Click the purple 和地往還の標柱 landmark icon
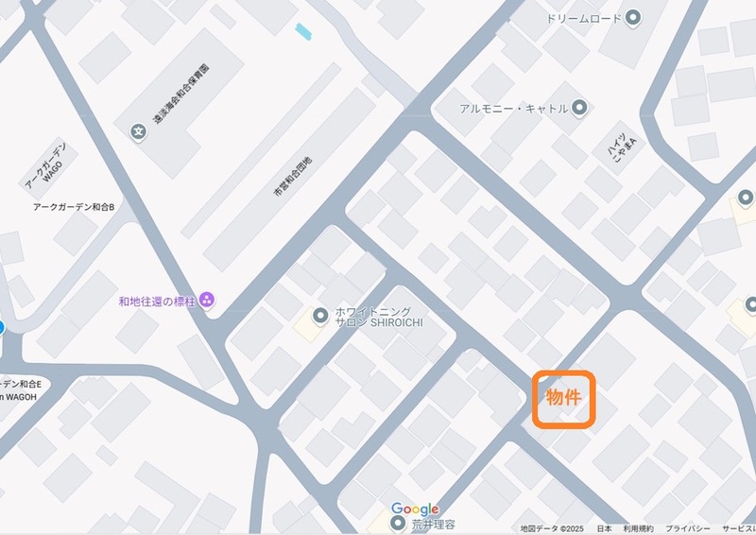The image size is (756, 535). pyautogui.click(x=206, y=300)
